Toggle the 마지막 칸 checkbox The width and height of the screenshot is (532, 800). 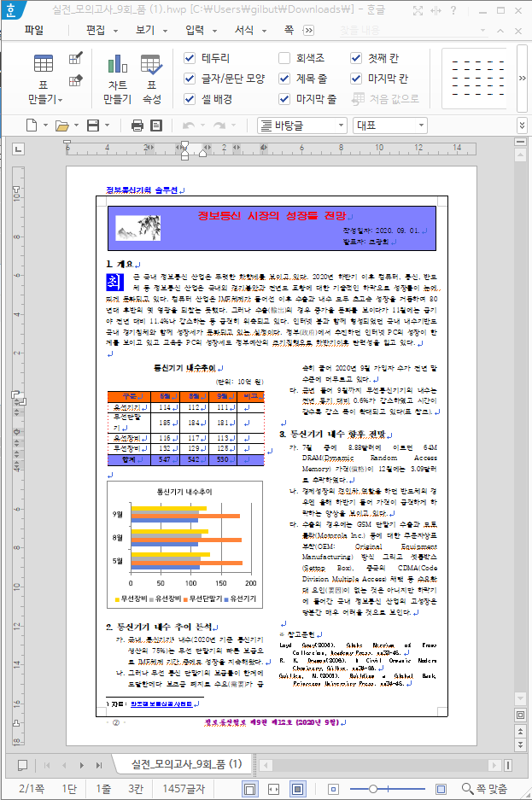click(x=356, y=79)
